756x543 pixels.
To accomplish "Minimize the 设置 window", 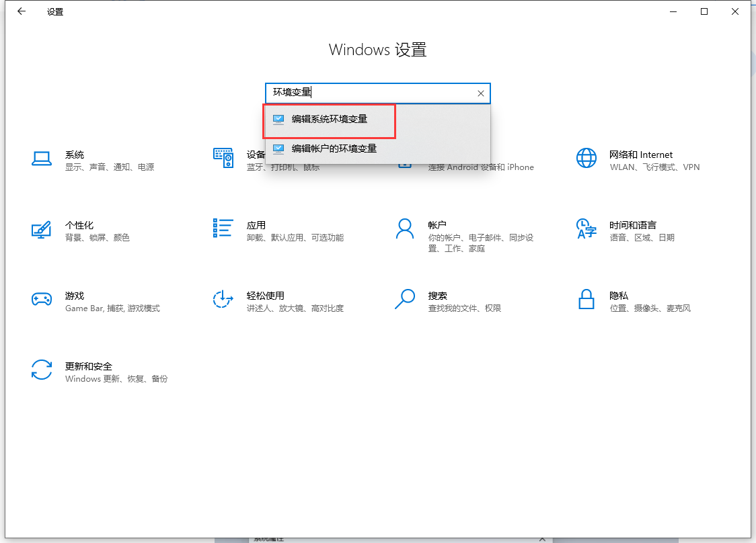I will pos(673,11).
